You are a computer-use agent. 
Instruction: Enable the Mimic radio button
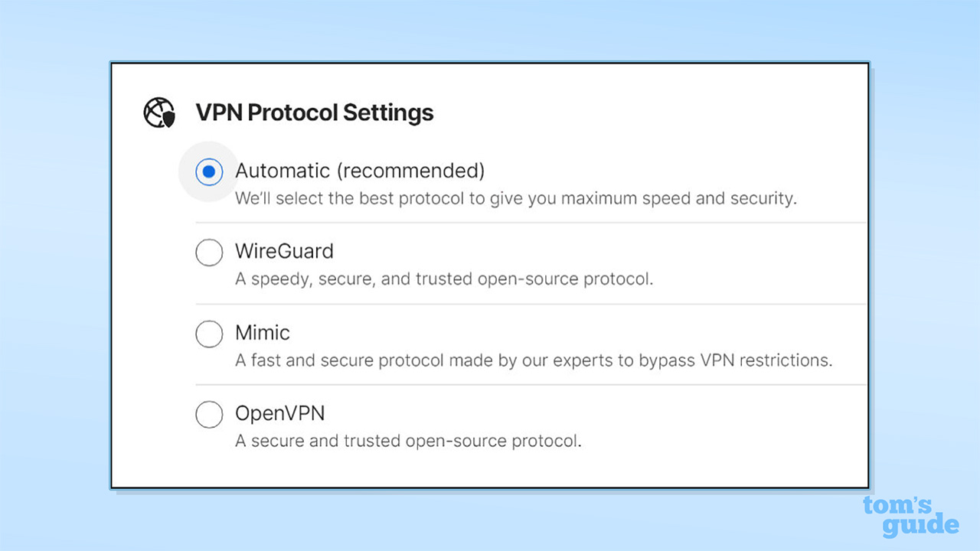(209, 334)
